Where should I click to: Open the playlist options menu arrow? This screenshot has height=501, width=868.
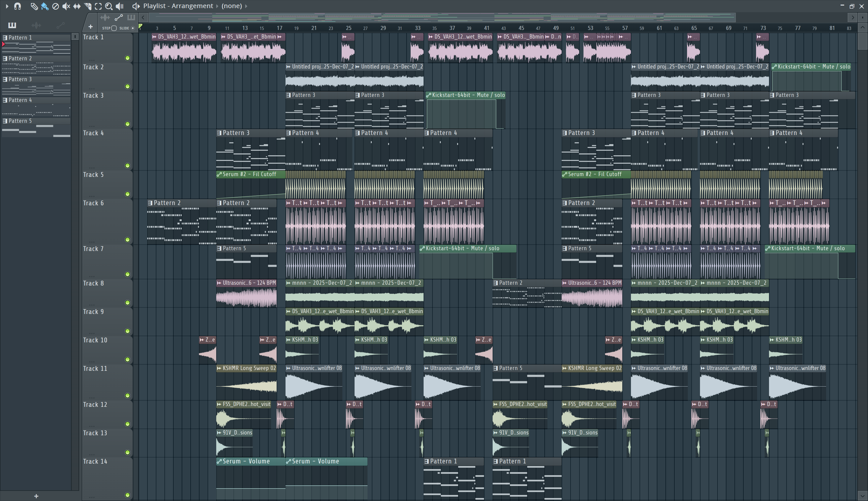click(x=7, y=6)
